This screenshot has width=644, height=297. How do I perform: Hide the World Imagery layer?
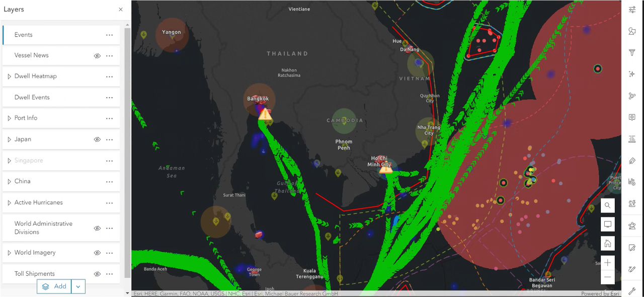[97, 253]
